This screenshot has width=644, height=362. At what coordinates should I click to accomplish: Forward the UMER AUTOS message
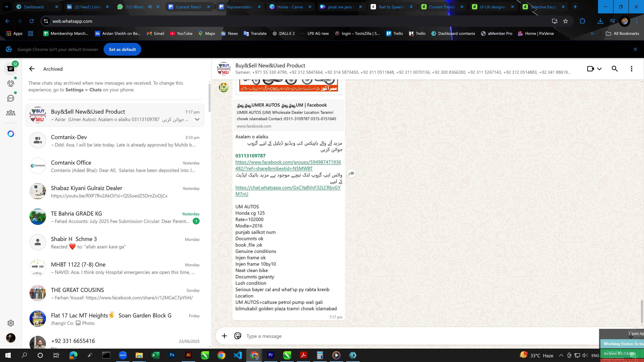tap(352, 173)
